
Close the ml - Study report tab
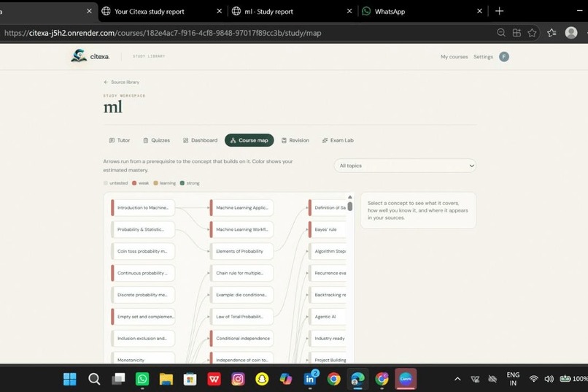[x=349, y=11]
